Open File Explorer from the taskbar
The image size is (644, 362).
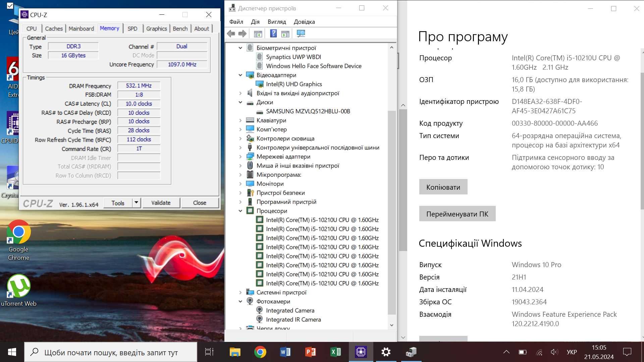click(235, 352)
